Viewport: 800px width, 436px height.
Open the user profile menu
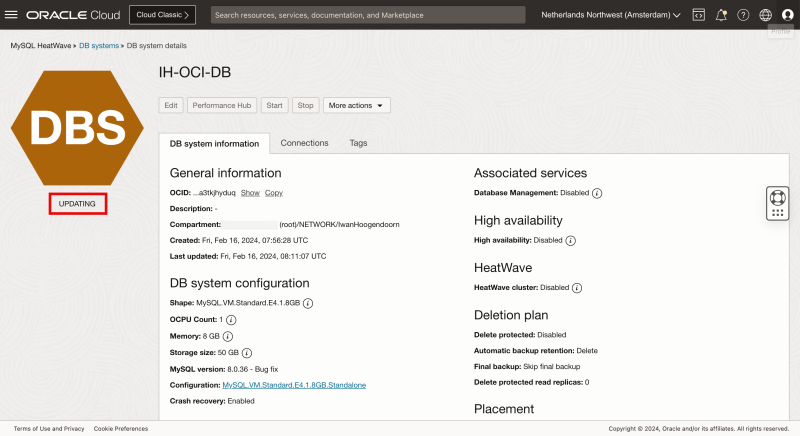click(788, 15)
